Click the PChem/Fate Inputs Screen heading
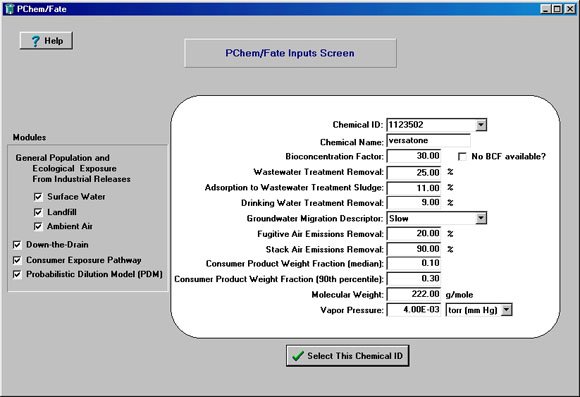The width and height of the screenshot is (580, 397). tap(290, 53)
